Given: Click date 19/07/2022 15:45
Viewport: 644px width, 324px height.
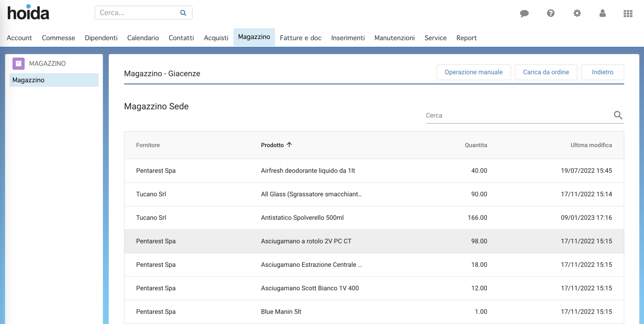Looking at the screenshot, I should (x=586, y=171).
